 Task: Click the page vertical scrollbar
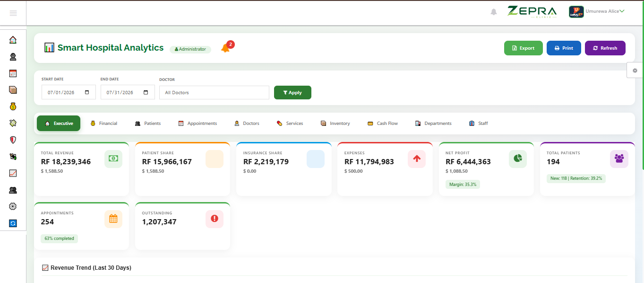coord(643,85)
